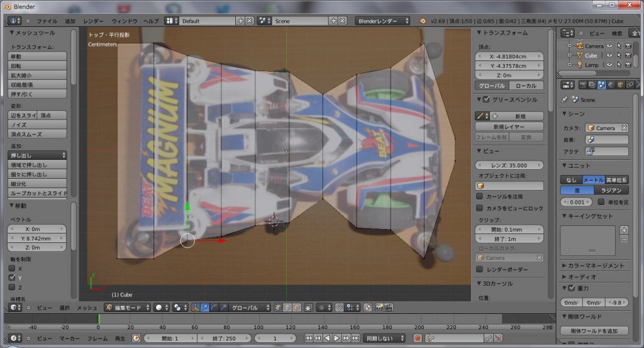Viewport: 644px width, 348px height.
Task: Toggle record auto-keyframe red button
Action: pos(418,338)
